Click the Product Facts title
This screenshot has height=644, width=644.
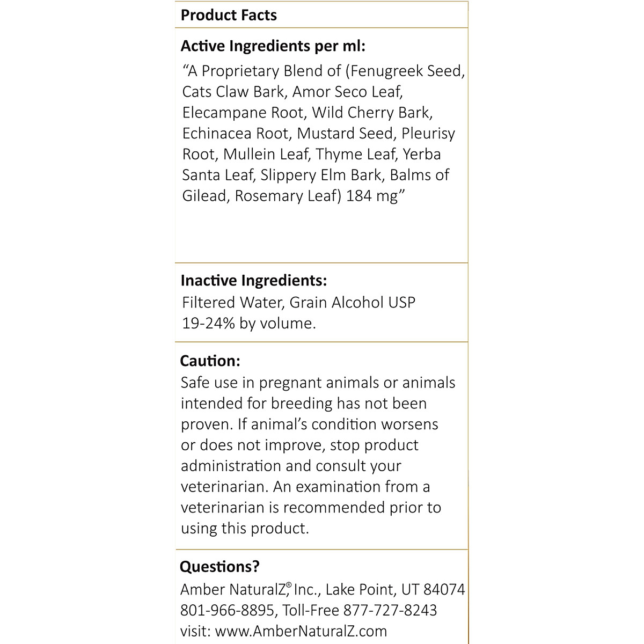229,15
